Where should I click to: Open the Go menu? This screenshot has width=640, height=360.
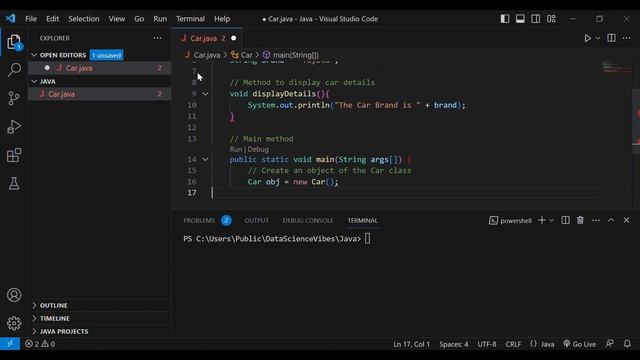139,19
